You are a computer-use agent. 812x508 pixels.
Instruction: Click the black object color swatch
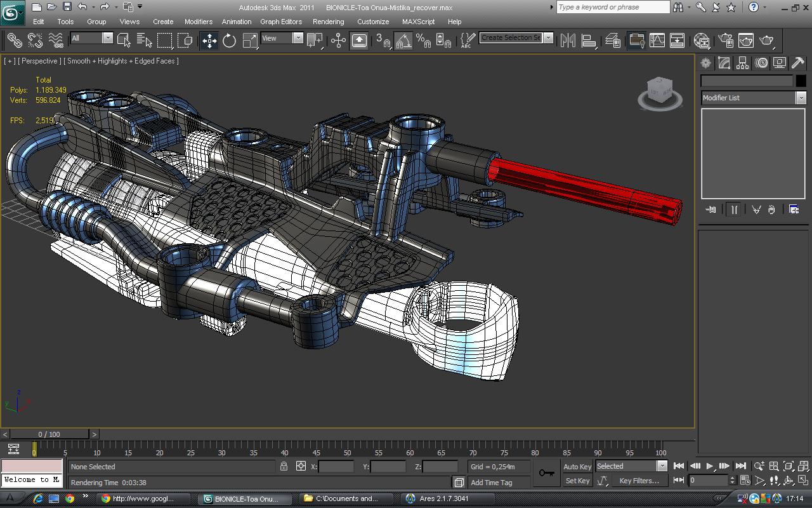[801, 81]
